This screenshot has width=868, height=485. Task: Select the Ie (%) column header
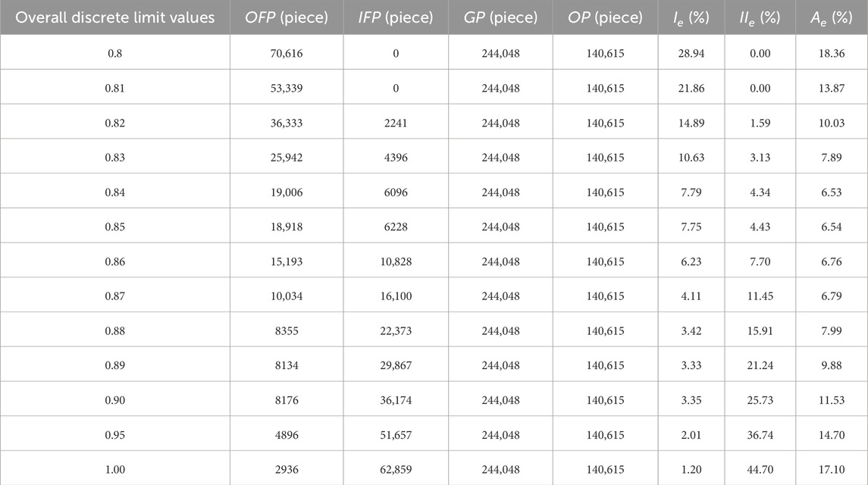point(691,18)
